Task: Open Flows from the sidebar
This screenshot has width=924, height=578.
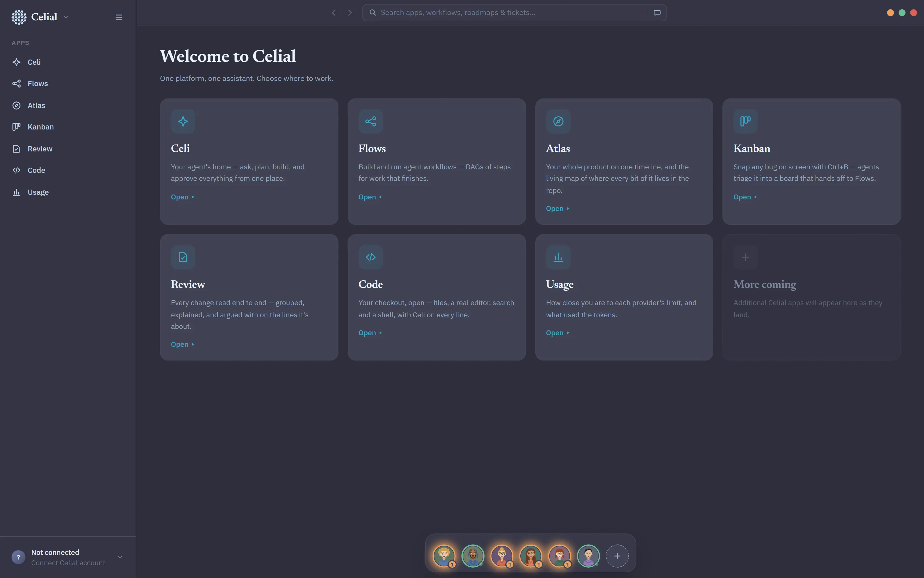Action: pos(68,83)
